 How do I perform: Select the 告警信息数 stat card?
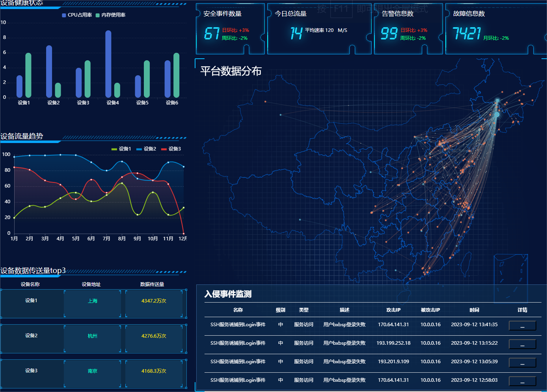(x=408, y=29)
